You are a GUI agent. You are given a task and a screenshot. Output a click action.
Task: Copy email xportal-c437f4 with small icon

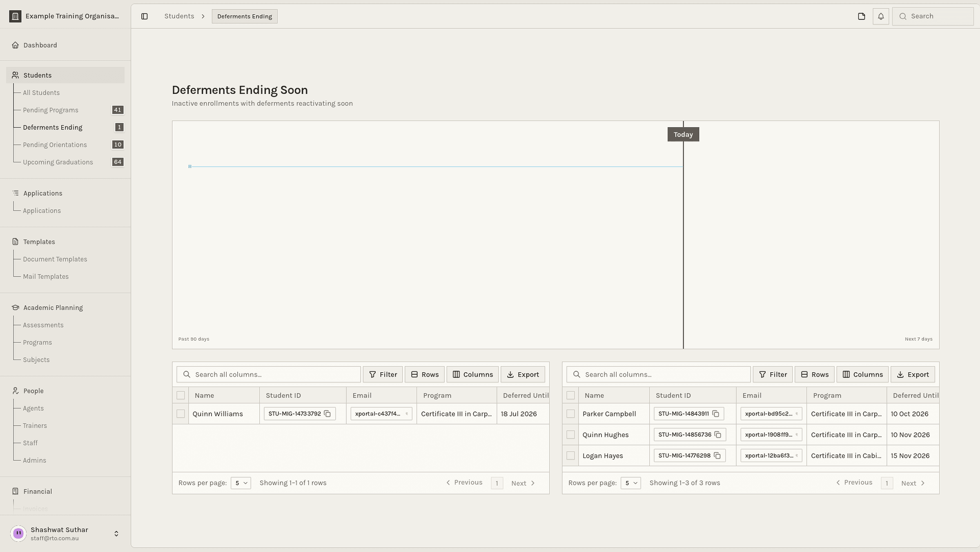tap(407, 414)
